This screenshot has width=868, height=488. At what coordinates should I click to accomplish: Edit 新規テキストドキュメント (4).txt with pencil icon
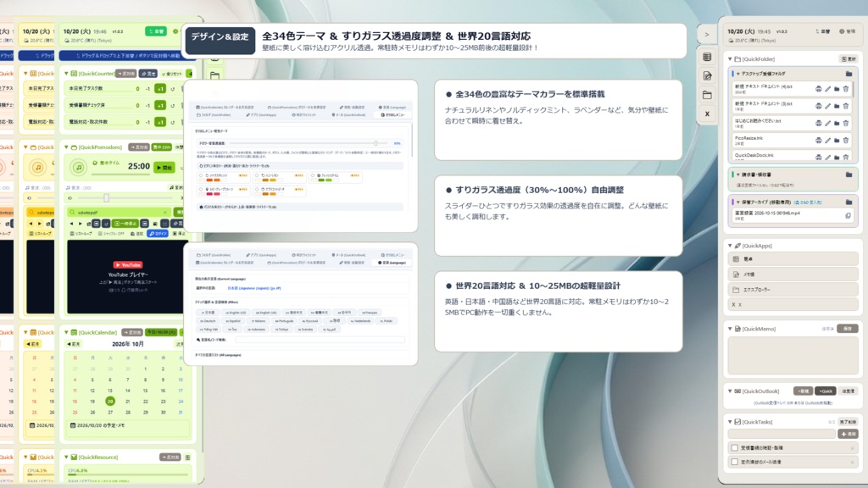click(x=827, y=88)
